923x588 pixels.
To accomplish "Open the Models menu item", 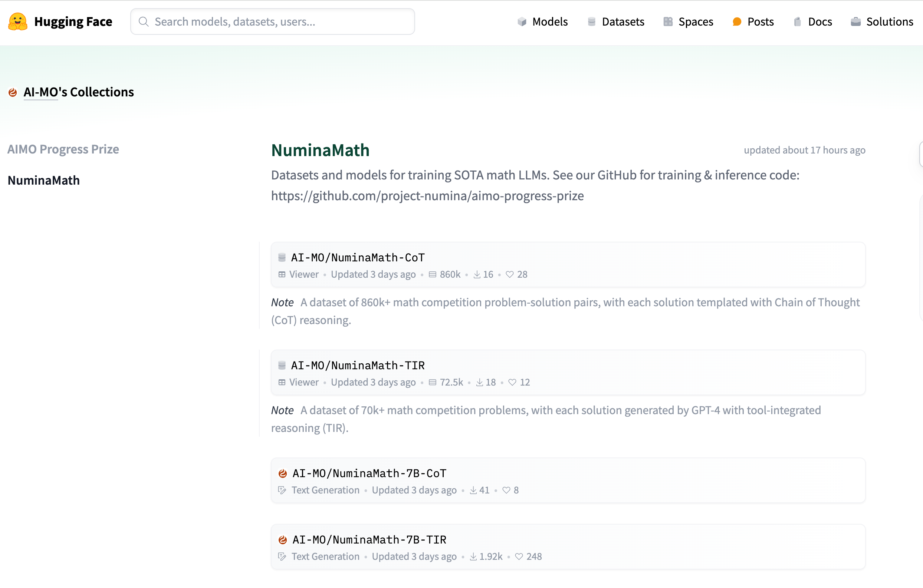I will tap(542, 22).
